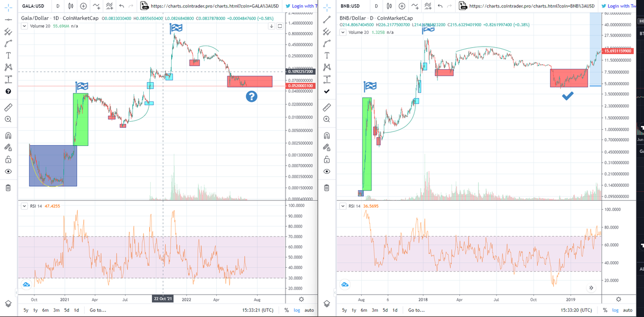
Task: Select Text tool in BNB chart
Action: [x=327, y=55]
